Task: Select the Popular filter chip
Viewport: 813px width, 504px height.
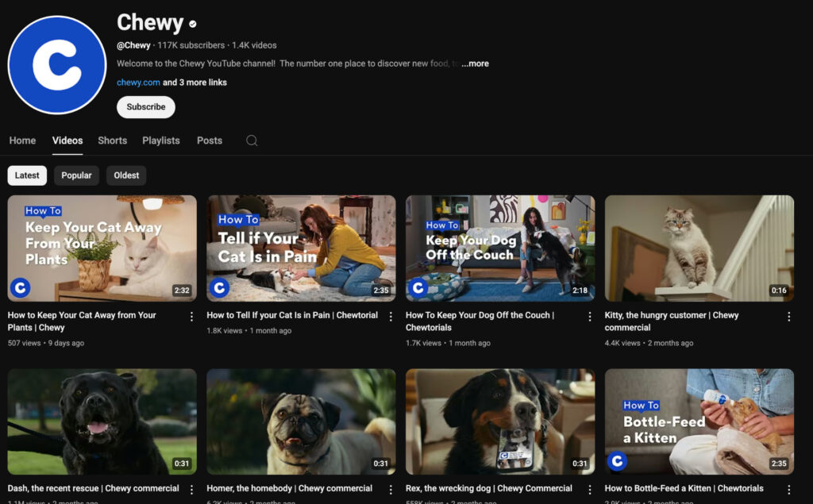Action: click(x=76, y=175)
